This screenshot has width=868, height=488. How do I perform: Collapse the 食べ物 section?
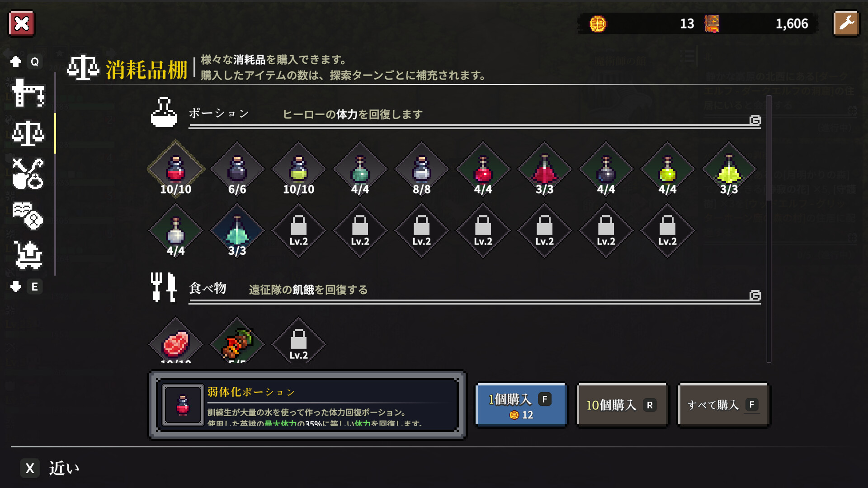point(755,296)
